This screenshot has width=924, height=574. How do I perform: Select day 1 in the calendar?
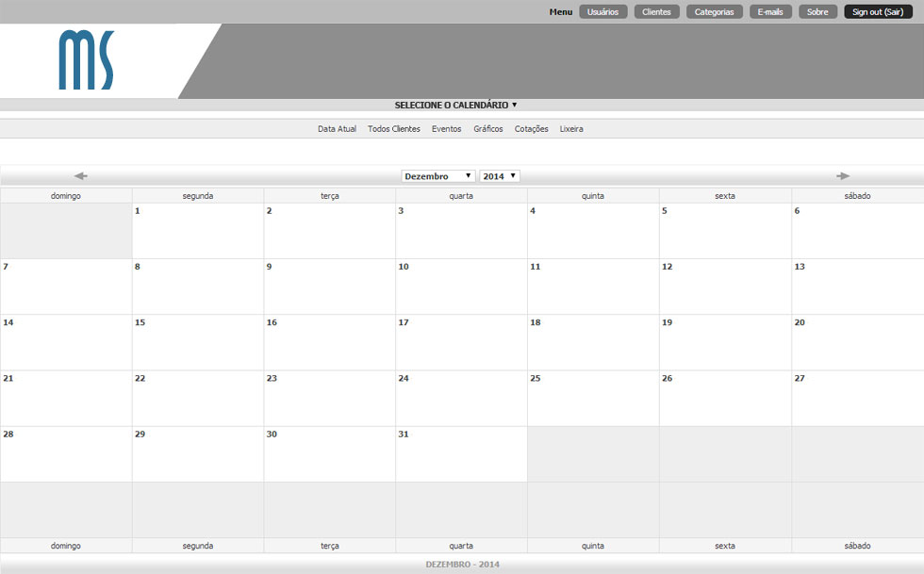[x=198, y=231]
